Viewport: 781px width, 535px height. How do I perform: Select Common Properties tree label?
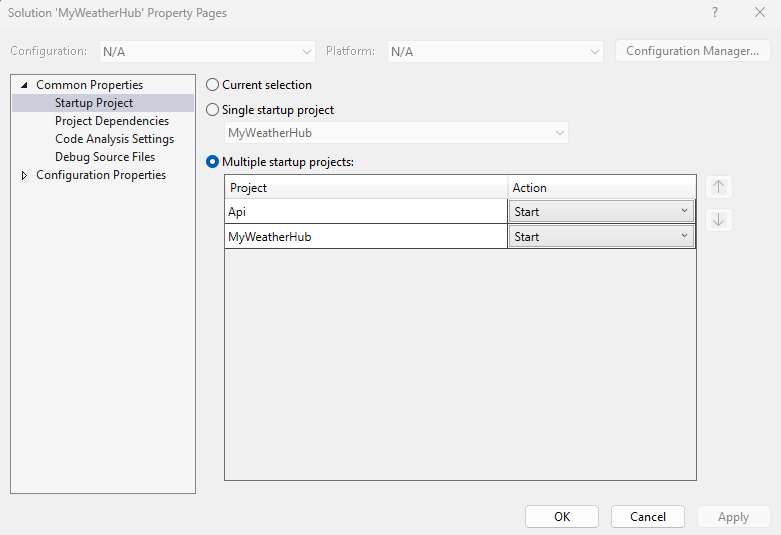coord(90,85)
